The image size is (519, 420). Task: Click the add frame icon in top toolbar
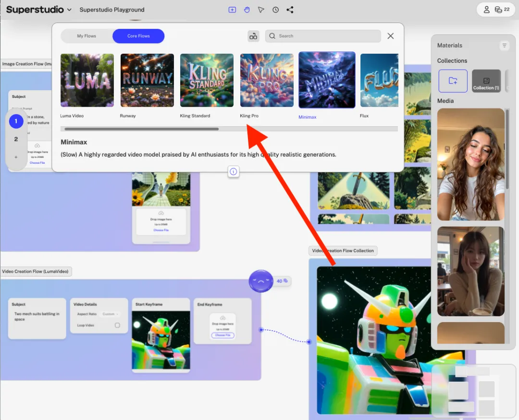(x=233, y=10)
